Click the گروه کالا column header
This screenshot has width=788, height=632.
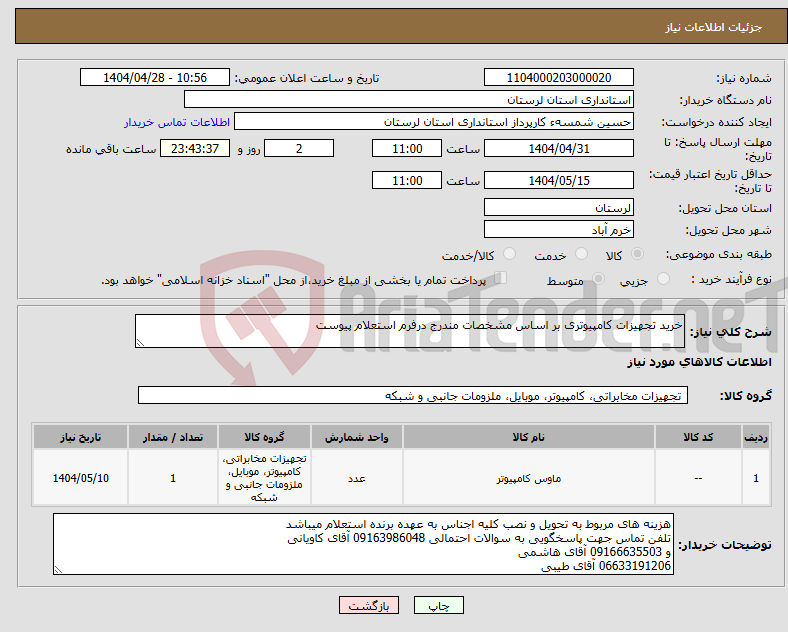click(x=264, y=437)
